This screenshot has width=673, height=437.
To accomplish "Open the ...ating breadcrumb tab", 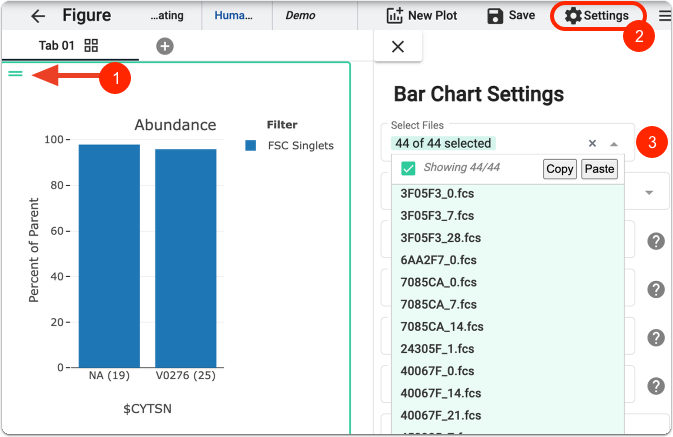I will 167,15.
